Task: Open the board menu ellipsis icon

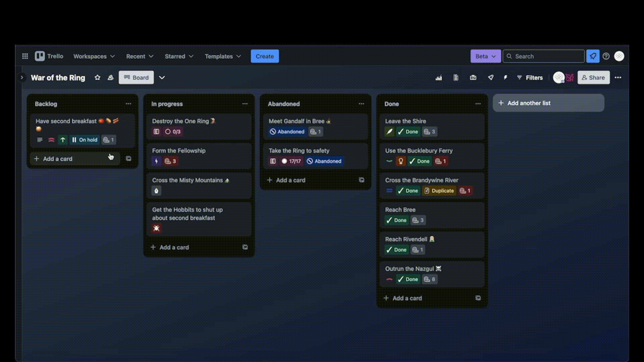Action: point(618,78)
